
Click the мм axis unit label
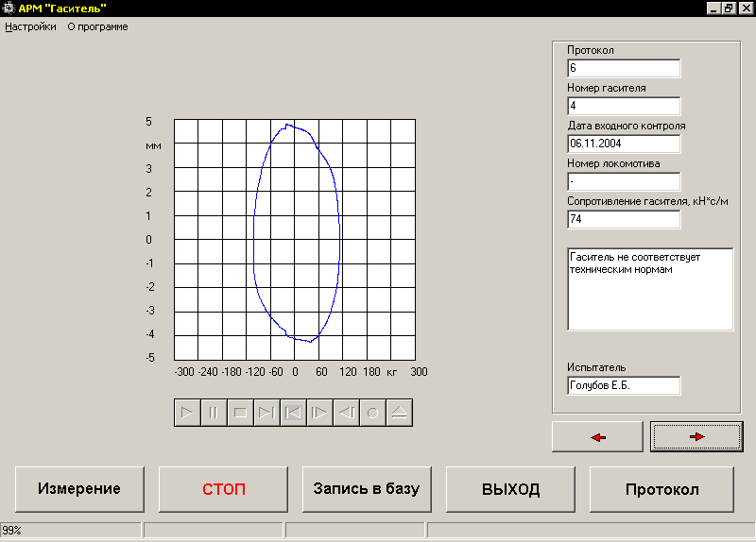point(153,146)
